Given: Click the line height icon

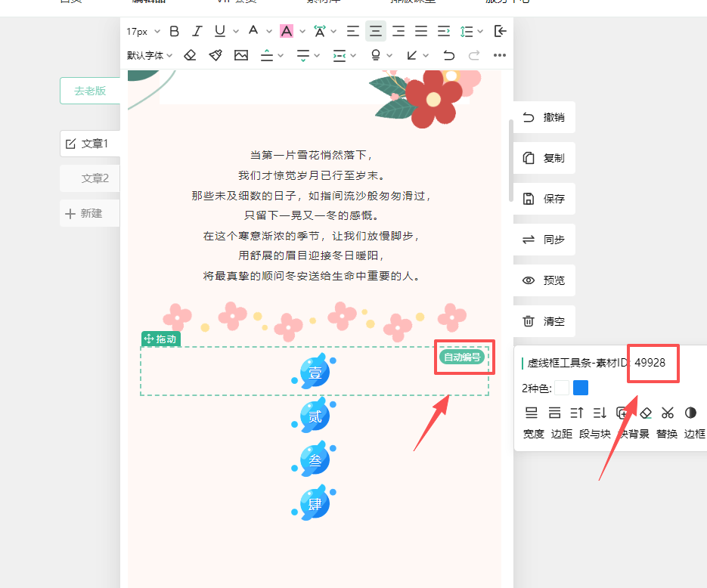Looking at the screenshot, I should pos(467,31).
